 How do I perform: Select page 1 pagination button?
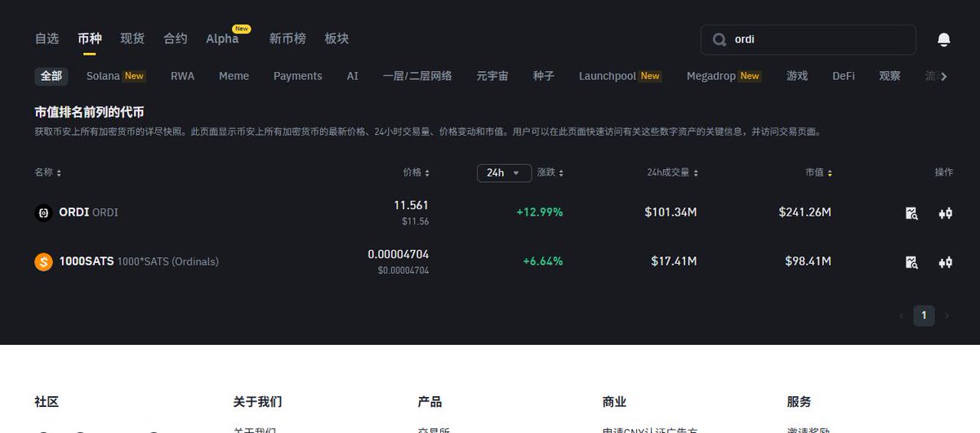coord(924,315)
